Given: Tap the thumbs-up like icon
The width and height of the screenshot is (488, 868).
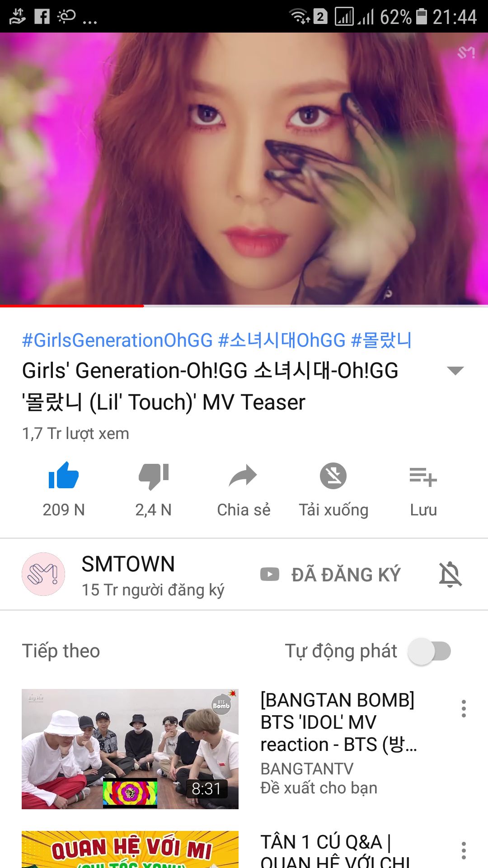Looking at the screenshot, I should pos(63,476).
